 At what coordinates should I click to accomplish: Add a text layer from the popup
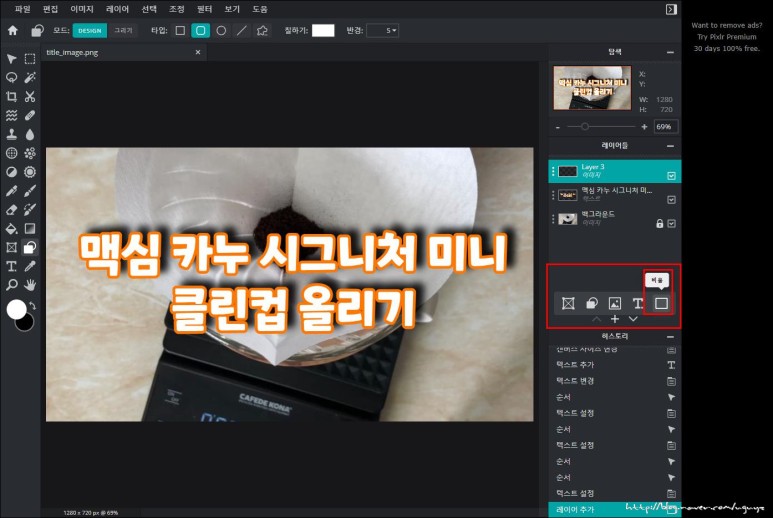click(638, 303)
